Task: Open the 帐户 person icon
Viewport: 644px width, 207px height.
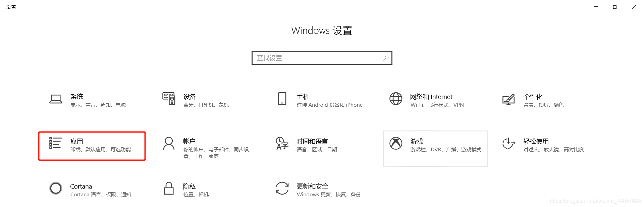Action: click(x=169, y=143)
